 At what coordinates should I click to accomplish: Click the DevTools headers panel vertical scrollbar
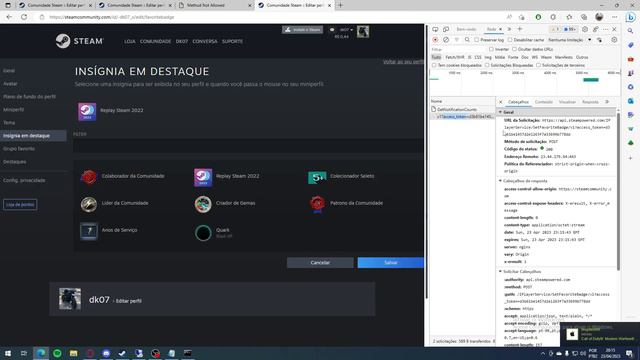click(618, 192)
